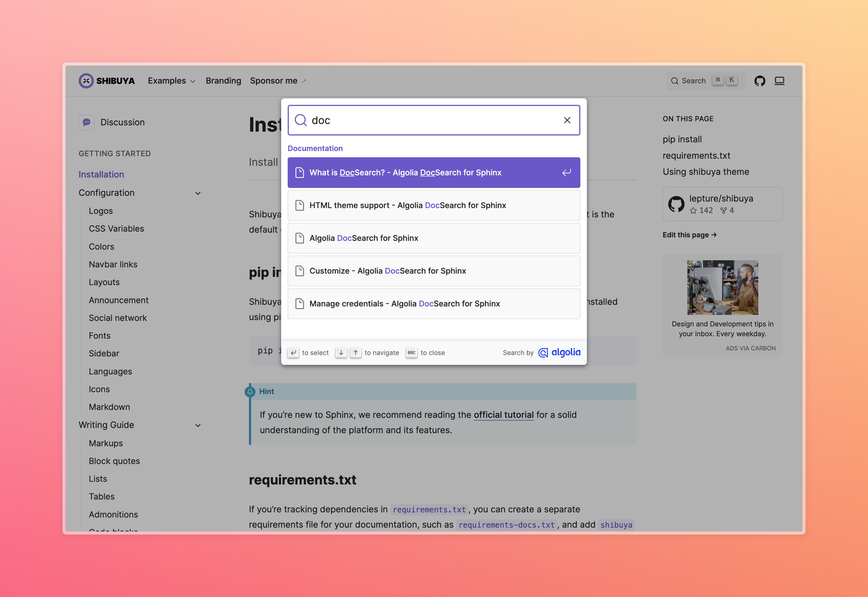The image size is (868, 597).
Task: Select What is DocSearch? result
Action: 434,172
